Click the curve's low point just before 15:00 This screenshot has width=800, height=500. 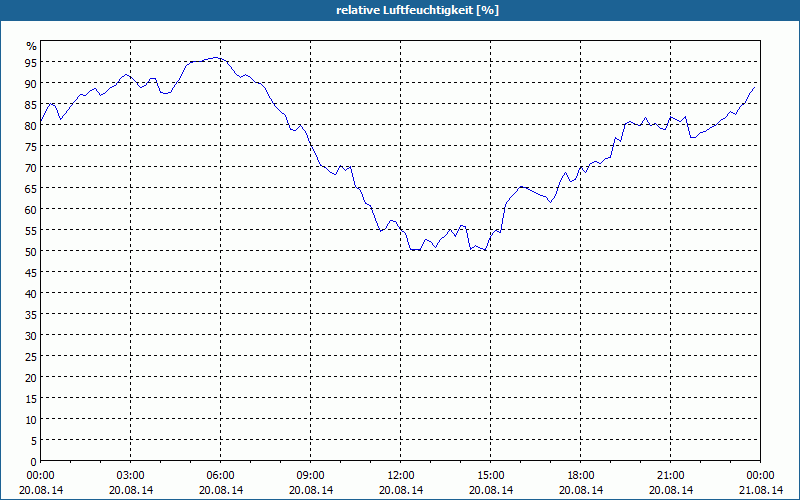click(485, 250)
